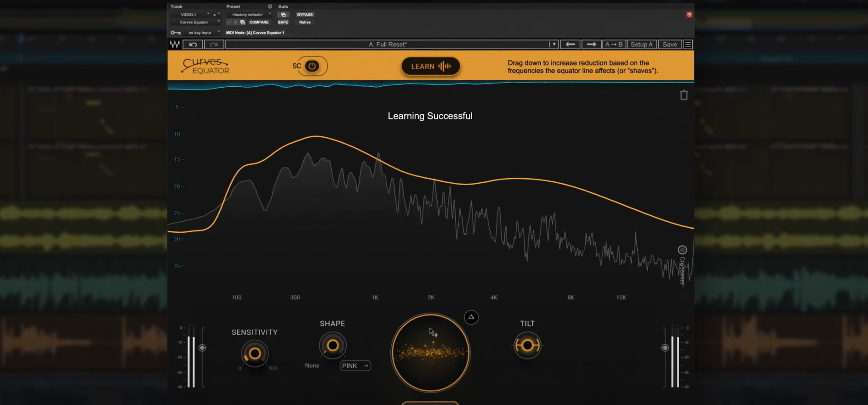Screen dimensions: 868x405
Task: Click the Waves logo icon
Action: pyautogui.click(x=175, y=45)
